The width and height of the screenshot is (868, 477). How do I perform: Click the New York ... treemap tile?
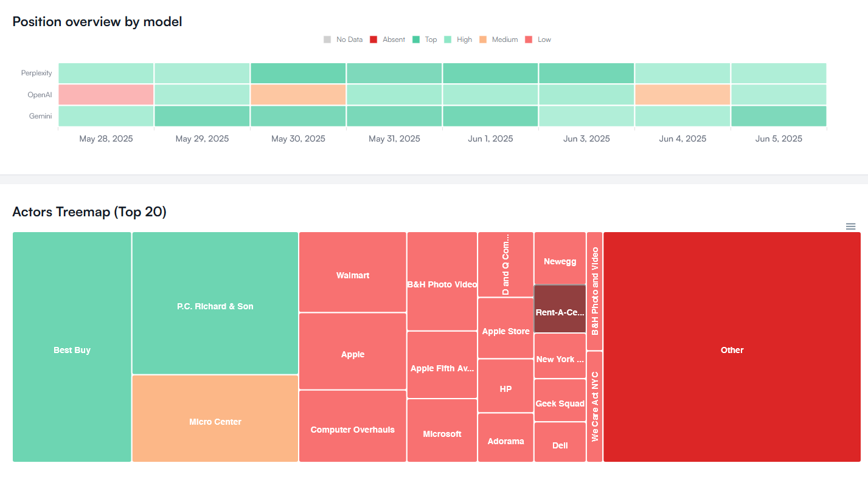[560, 356]
